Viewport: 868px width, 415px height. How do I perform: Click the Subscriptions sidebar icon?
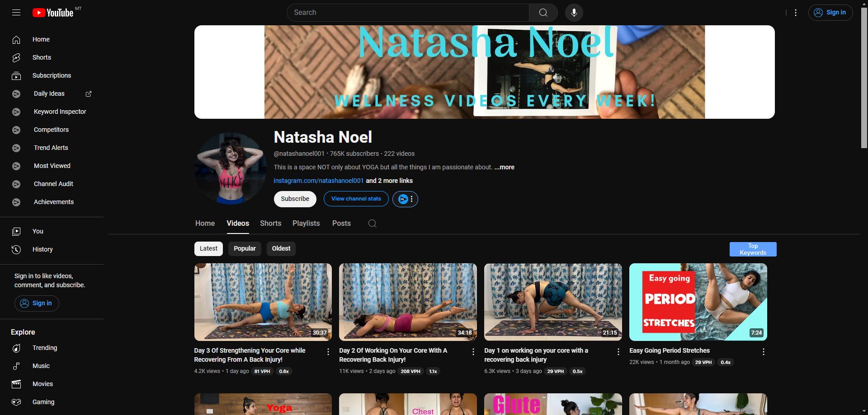point(16,76)
